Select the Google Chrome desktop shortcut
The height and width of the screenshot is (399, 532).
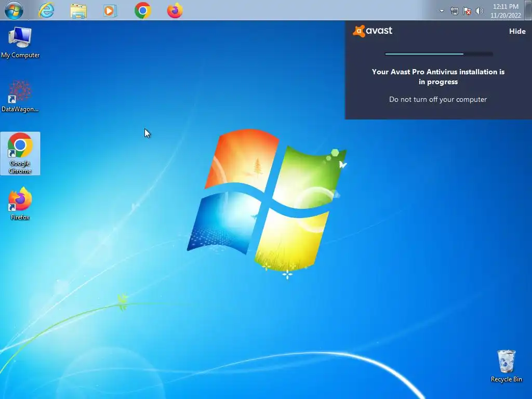(20, 153)
